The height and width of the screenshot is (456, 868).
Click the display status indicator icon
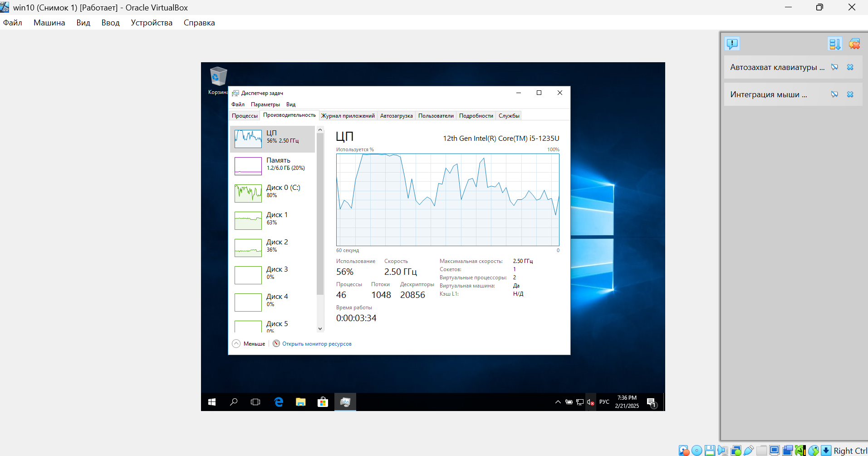tap(775, 451)
